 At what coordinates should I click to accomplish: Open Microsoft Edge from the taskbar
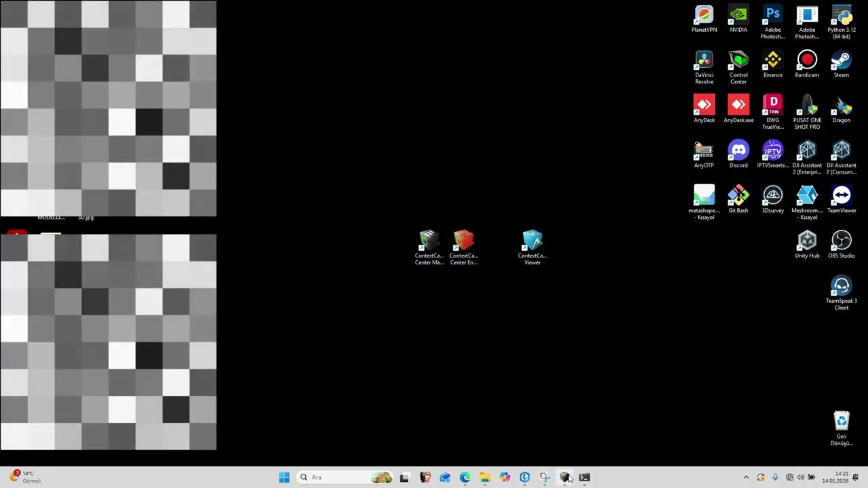click(465, 477)
